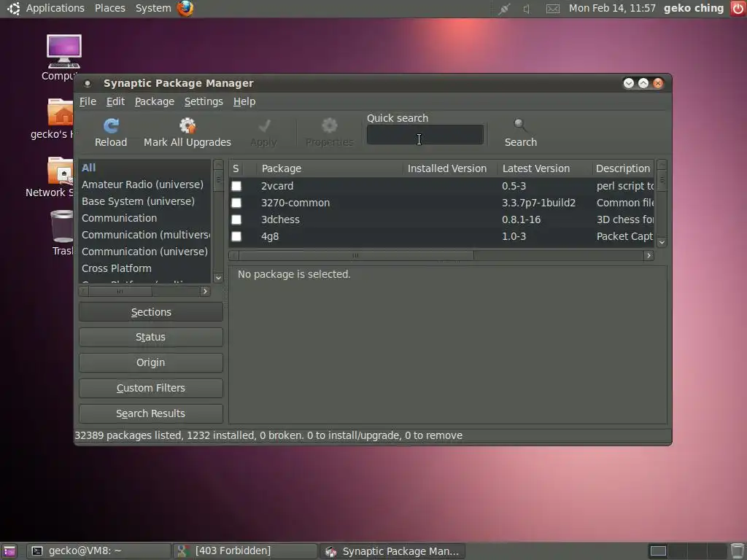Open the File menu
The height and width of the screenshot is (560, 747).
coord(88,101)
